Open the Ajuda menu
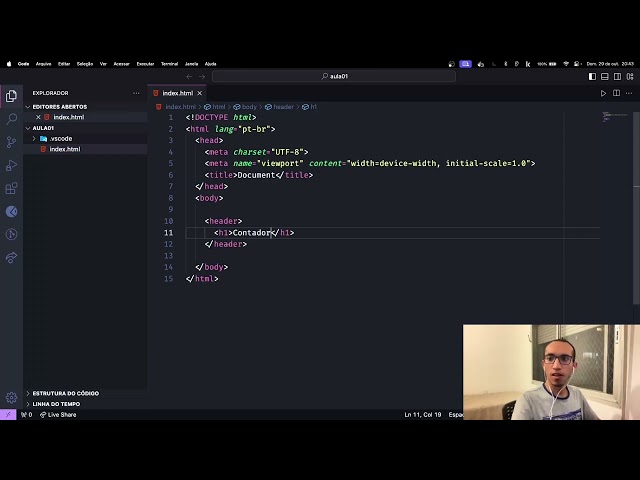The image size is (640, 480). (x=211, y=64)
